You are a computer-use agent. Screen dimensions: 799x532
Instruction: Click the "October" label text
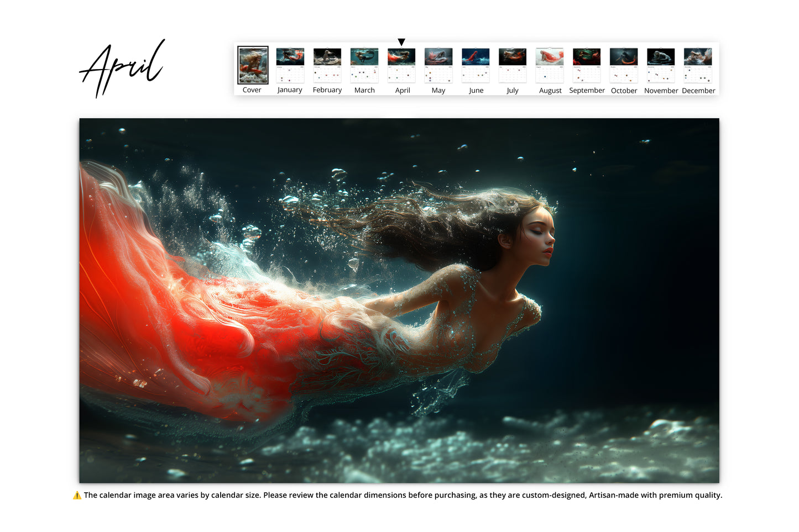tap(624, 91)
